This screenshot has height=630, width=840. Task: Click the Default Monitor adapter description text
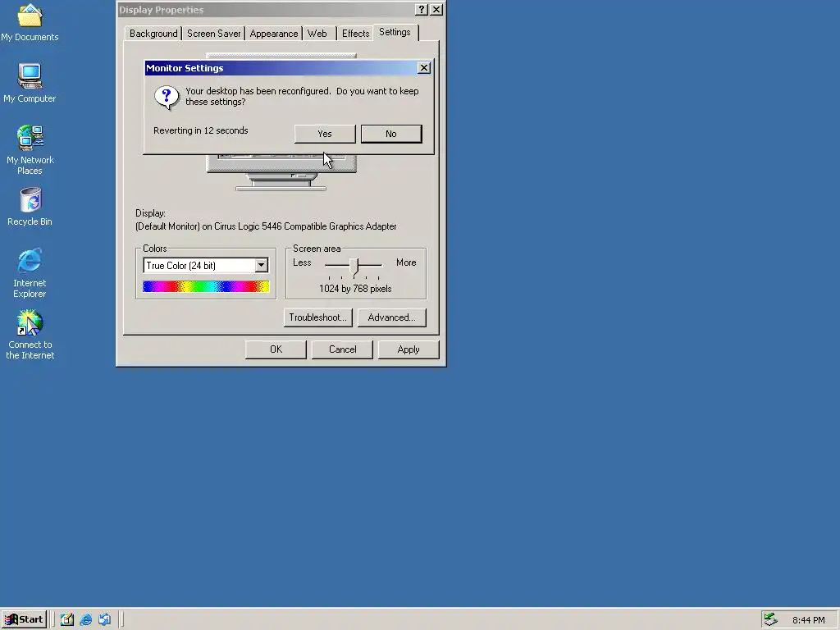(x=266, y=226)
